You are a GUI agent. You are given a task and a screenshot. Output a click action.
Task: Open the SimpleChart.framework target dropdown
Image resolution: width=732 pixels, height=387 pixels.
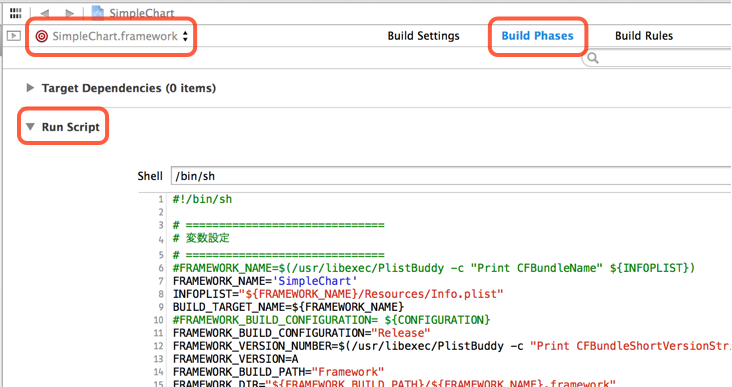point(111,36)
